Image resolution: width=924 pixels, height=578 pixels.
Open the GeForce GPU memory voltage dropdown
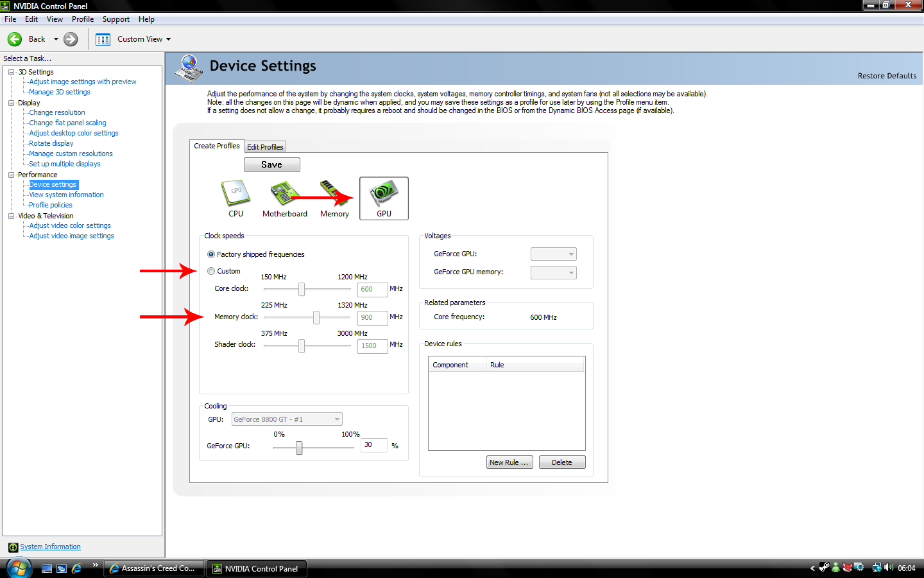point(554,272)
